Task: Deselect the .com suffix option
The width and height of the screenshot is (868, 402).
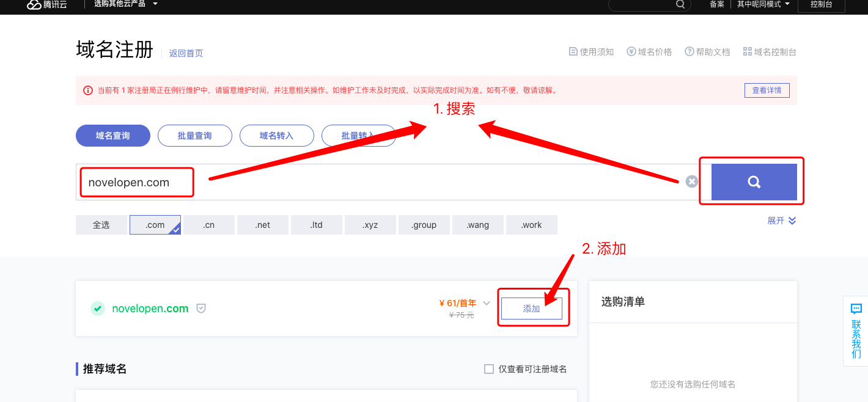Action: [155, 225]
